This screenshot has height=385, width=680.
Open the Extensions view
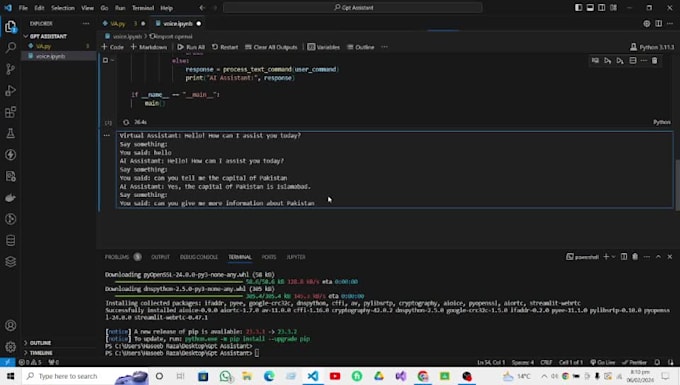[10, 112]
